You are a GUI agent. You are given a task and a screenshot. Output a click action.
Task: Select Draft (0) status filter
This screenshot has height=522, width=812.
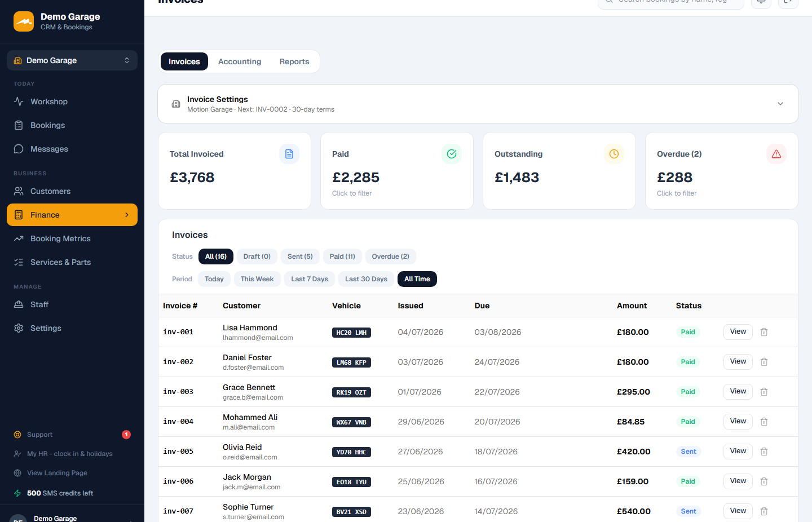(x=257, y=256)
